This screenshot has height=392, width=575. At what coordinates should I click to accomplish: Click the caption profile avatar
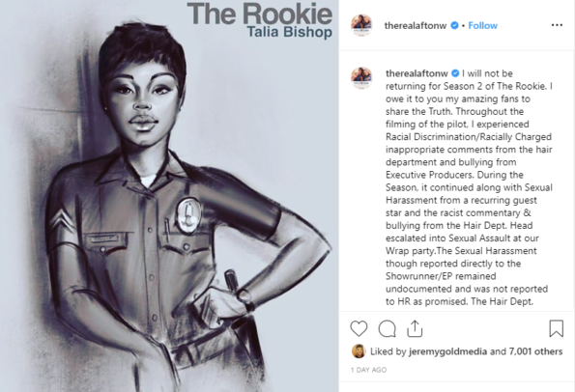pos(361,77)
